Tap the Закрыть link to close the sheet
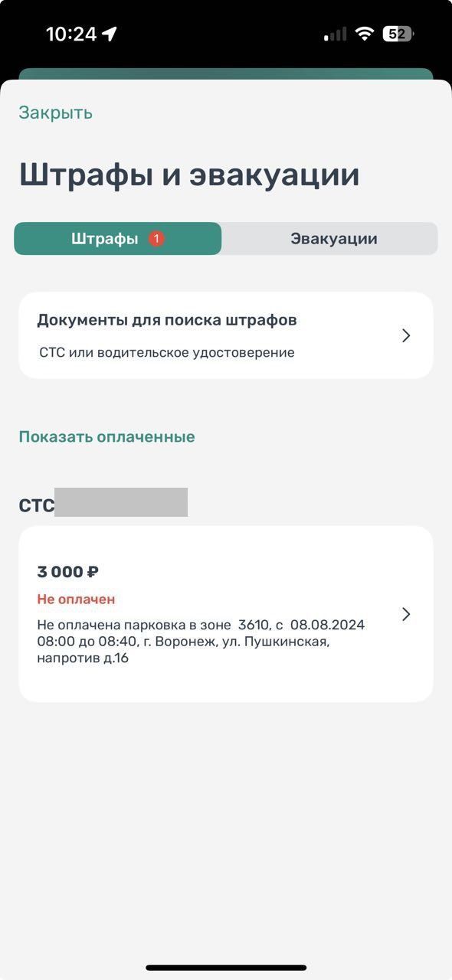Screen dimensions: 452x980 coord(55,113)
